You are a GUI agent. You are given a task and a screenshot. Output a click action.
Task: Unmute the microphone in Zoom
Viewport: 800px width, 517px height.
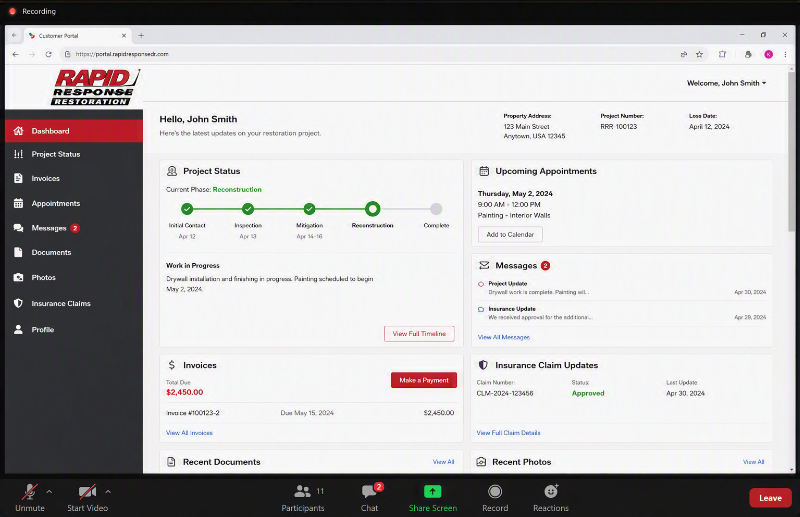click(30, 498)
